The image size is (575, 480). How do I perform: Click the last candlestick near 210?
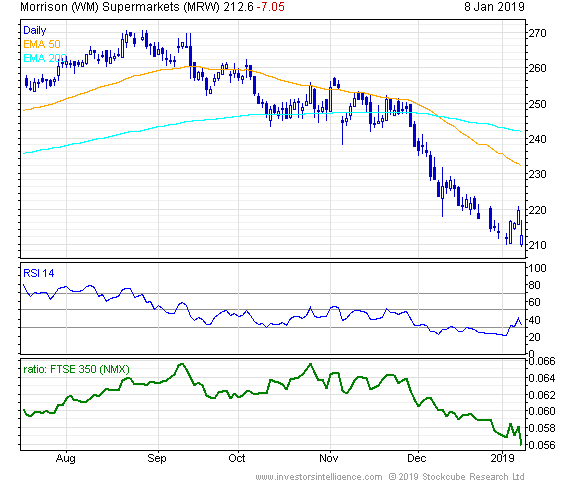[x=521, y=234]
